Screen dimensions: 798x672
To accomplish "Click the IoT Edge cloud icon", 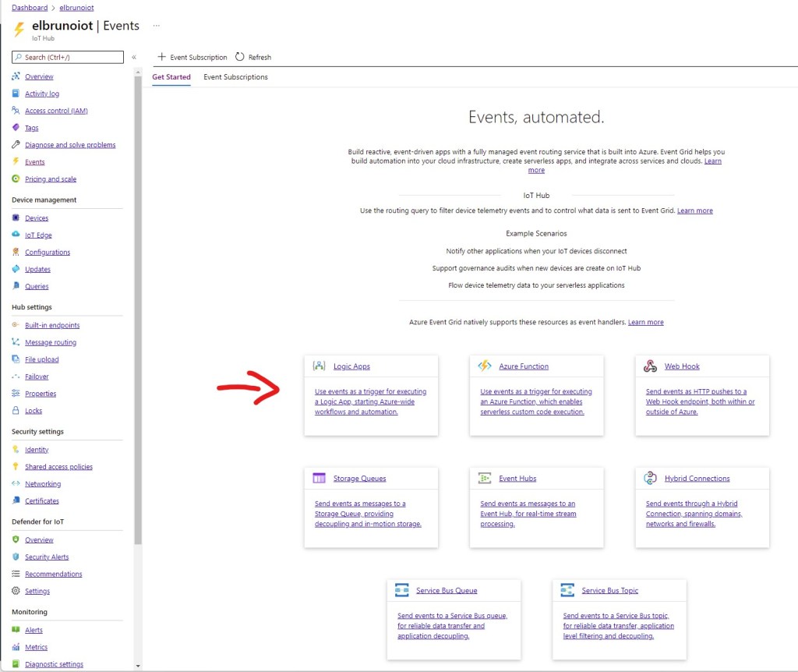I will point(16,235).
